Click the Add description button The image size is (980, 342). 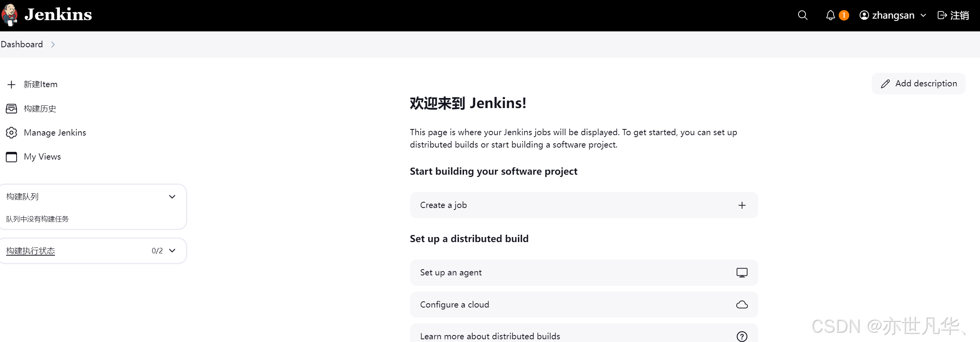918,84
